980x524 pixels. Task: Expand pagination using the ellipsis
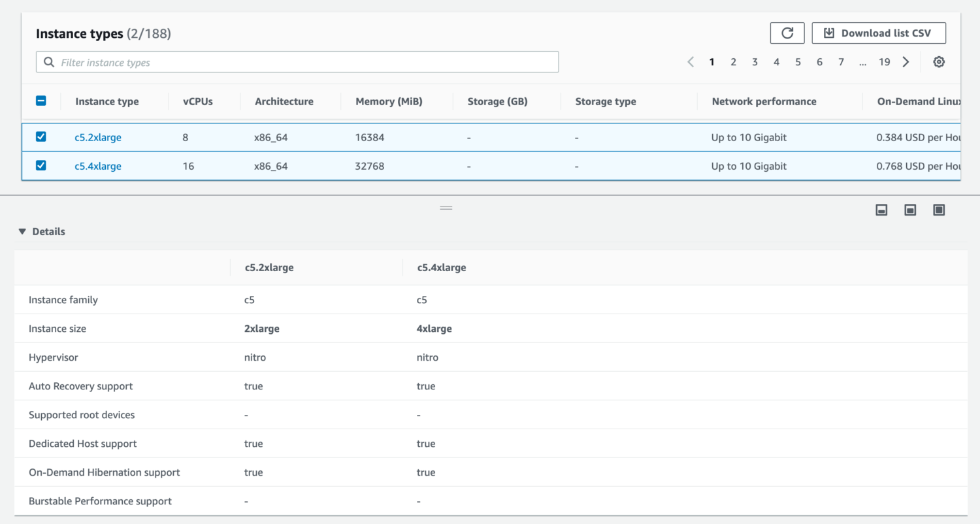(862, 62)
